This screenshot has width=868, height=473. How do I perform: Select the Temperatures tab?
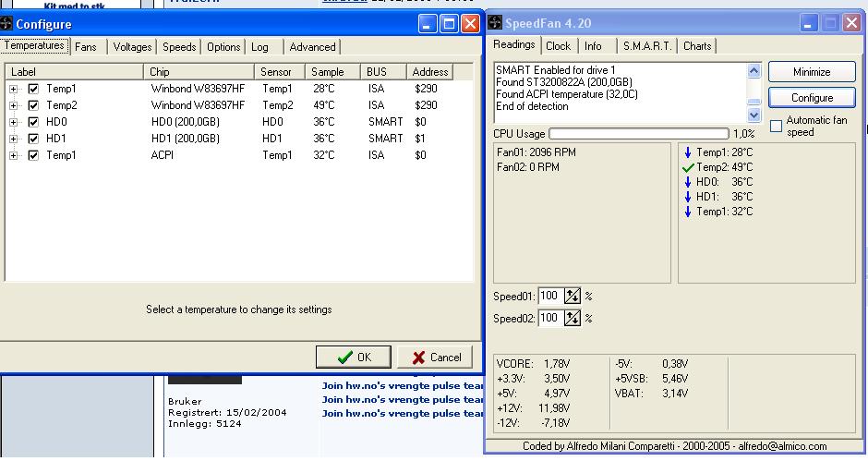[34, 45]
